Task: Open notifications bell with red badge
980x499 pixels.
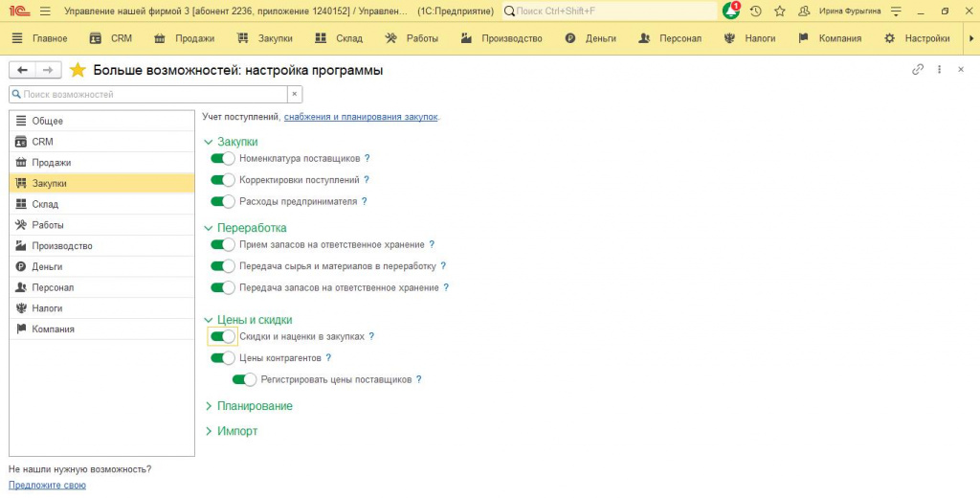Action: 730,11
